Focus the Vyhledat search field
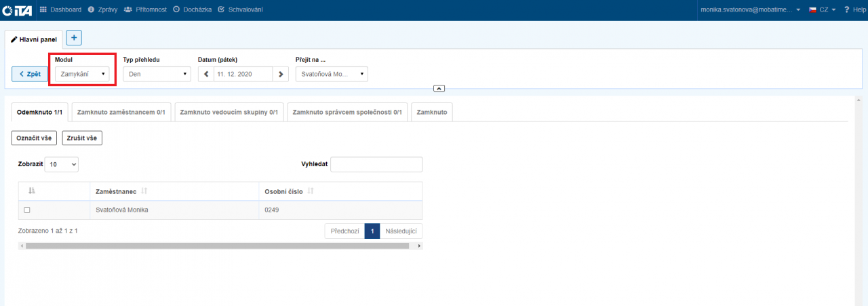Screen dimensions: 868x306 (376, 164)
